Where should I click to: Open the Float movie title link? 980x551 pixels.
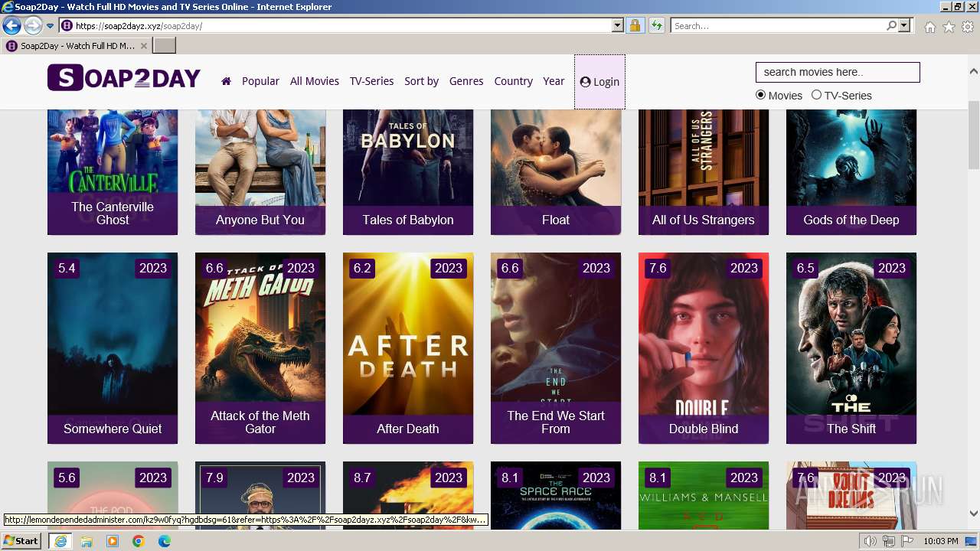556,220
